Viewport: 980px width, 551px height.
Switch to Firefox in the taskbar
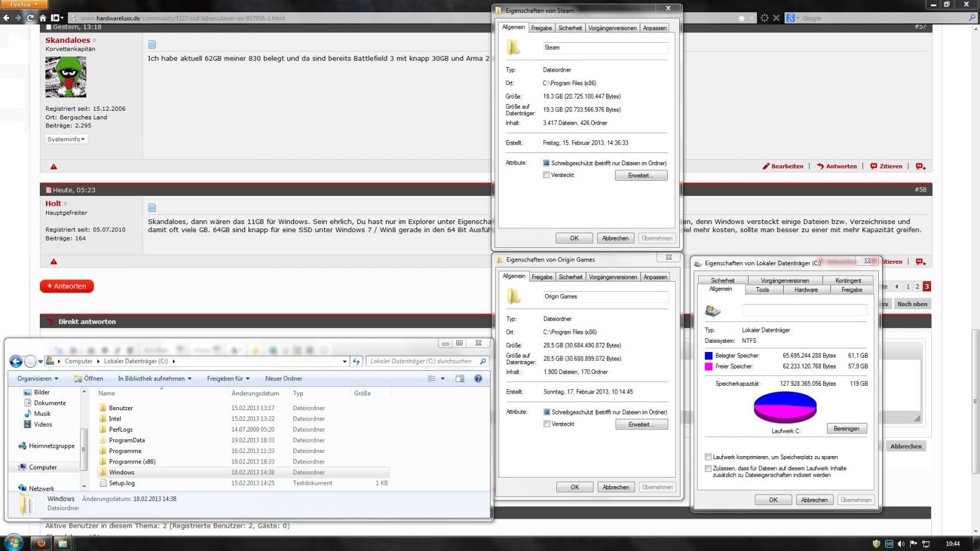pos(42,543)
